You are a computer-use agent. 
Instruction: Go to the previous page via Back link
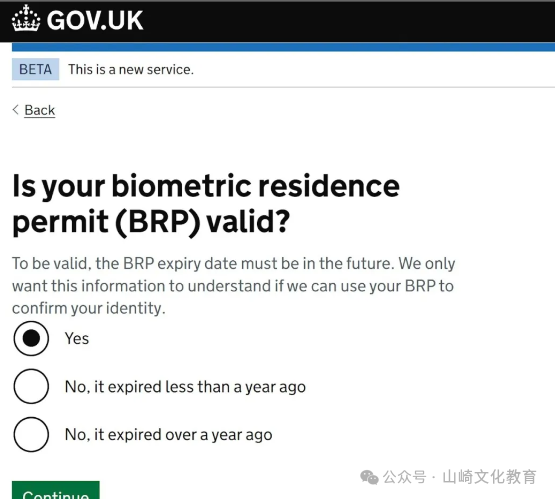40,110
